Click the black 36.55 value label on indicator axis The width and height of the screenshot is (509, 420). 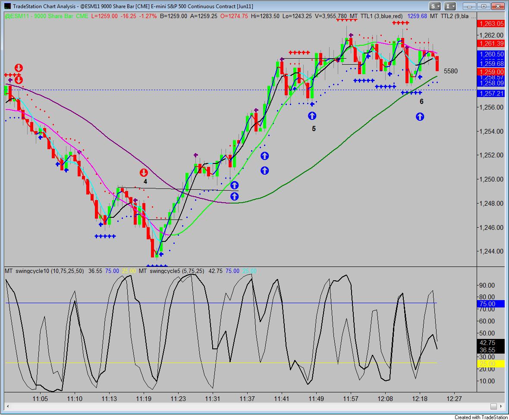pos(490,350)
